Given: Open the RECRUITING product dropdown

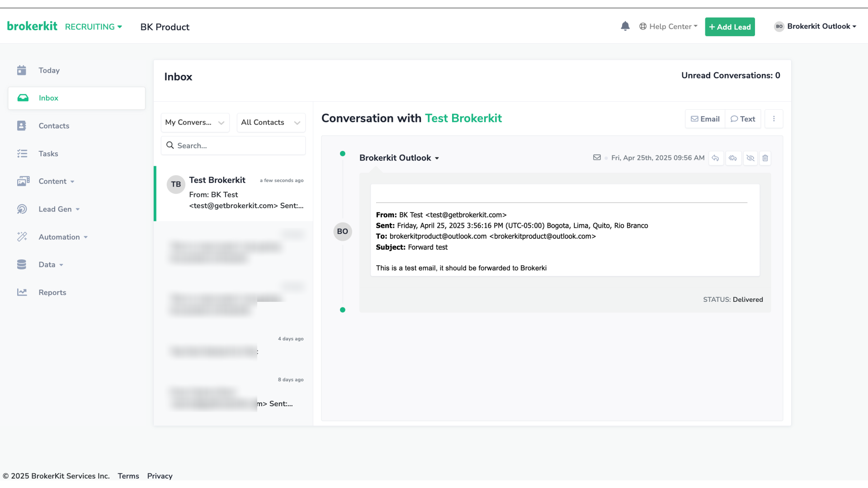Looking at the screenshot, I should [x=94, y=27].
